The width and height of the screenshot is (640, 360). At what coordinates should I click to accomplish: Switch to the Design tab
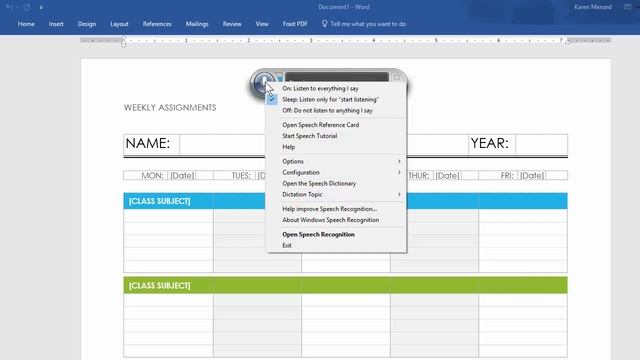87,24
